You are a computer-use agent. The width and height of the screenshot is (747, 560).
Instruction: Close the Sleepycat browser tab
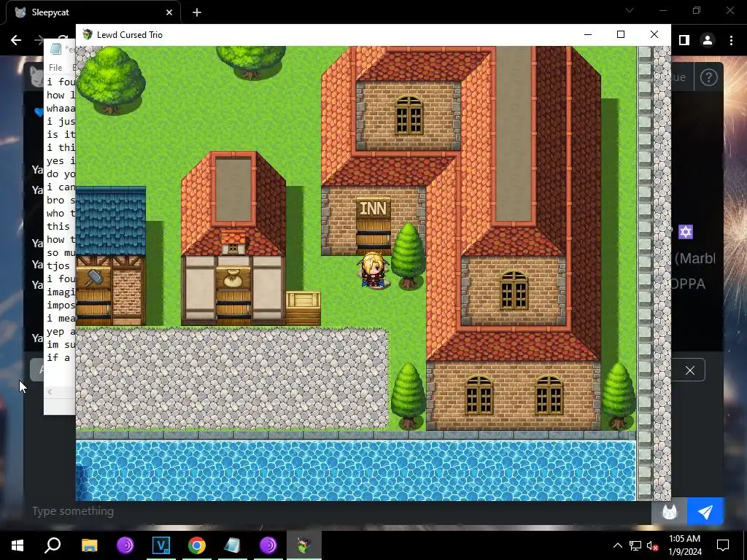pos(169,12)
